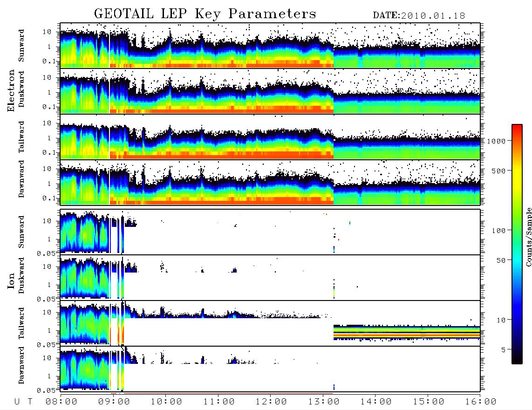Select the Ion "Sunward" panel label
The image size is (532, 410).
(x=21, y=232)
